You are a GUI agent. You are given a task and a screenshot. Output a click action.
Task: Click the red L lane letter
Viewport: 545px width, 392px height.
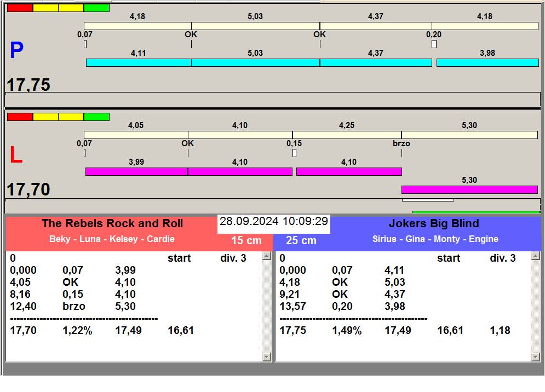(16, 155)
